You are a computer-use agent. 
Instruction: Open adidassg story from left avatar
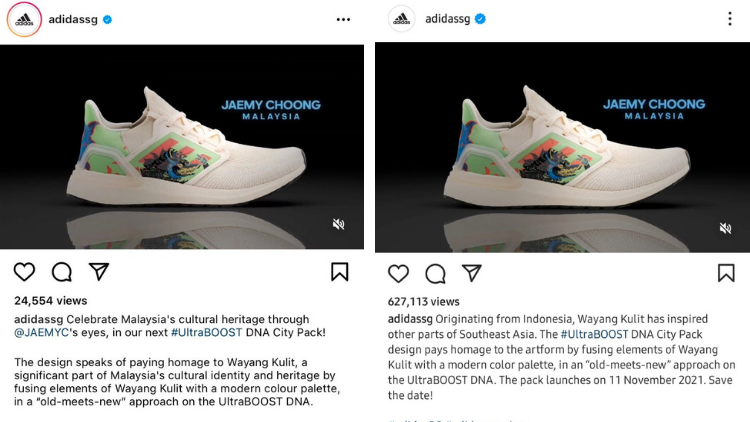point(24,19)
